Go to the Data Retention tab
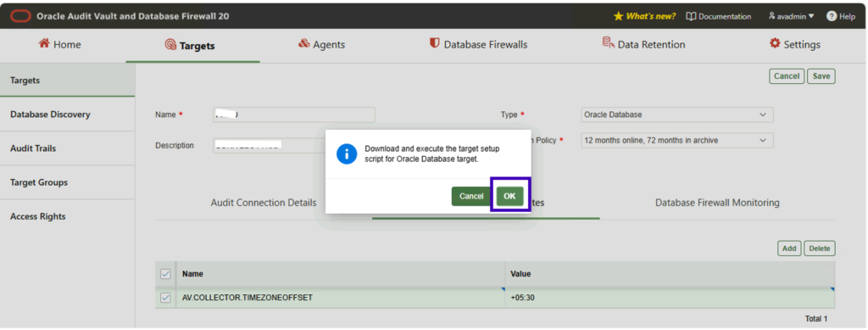This screenshot has height=330, width=868. pyautogui.click(x=644, y=44)
